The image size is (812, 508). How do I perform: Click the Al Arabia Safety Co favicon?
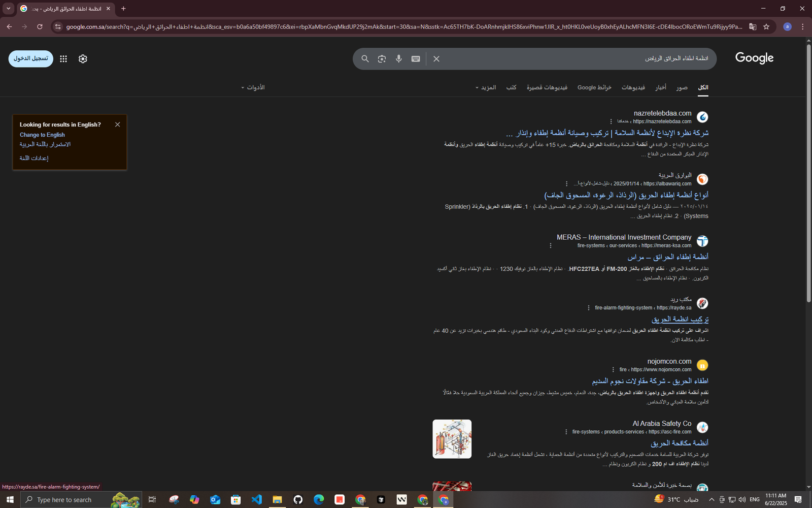pos(702,427)
